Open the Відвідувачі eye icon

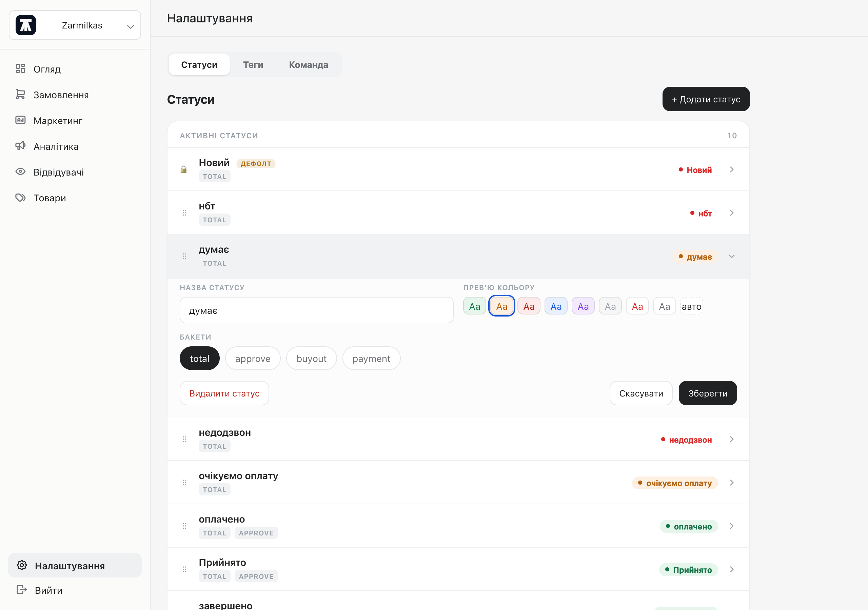(20, 171)
